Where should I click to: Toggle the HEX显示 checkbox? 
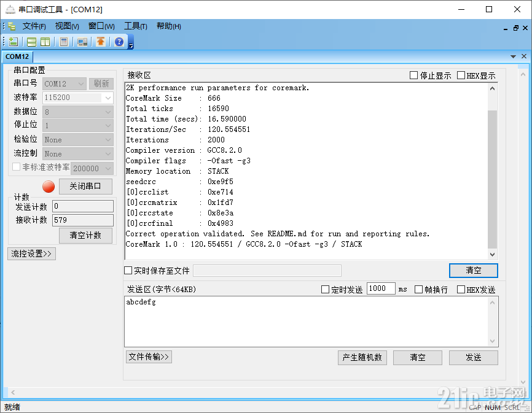[461, 75]
